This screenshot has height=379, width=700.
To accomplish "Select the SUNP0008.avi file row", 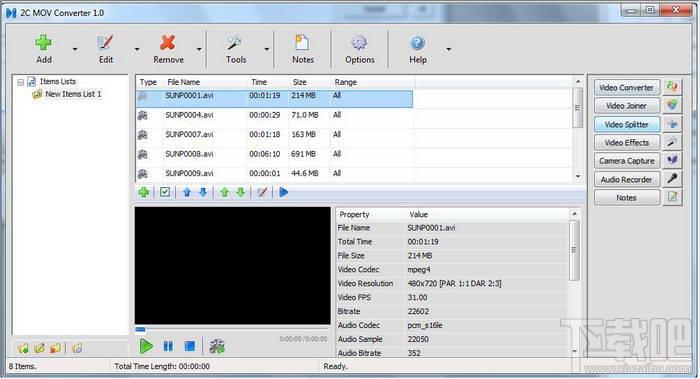I will click(x=274, y=154).
